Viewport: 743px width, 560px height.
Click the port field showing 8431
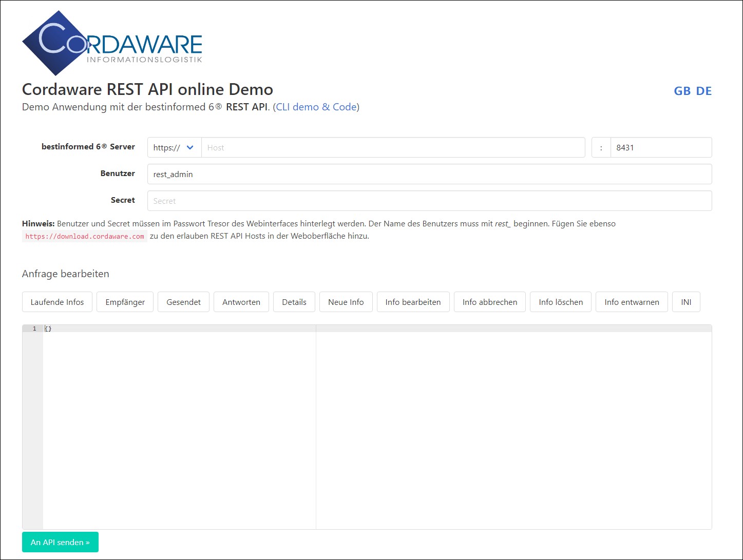pos(661,147)
